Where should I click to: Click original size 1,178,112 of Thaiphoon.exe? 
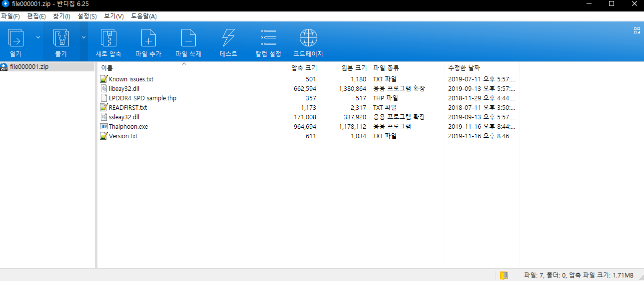click(x=352, y=126)
